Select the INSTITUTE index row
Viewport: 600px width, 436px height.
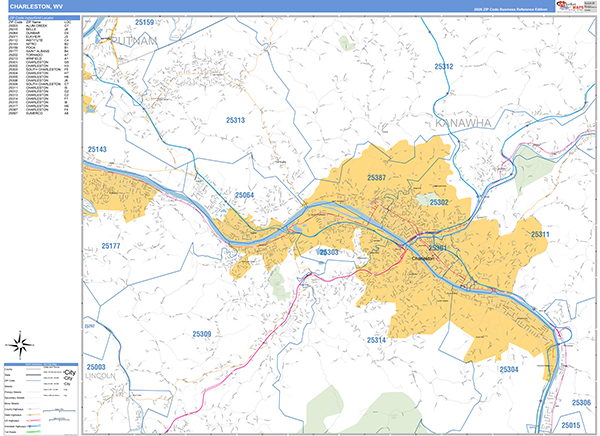coord(39,40)
